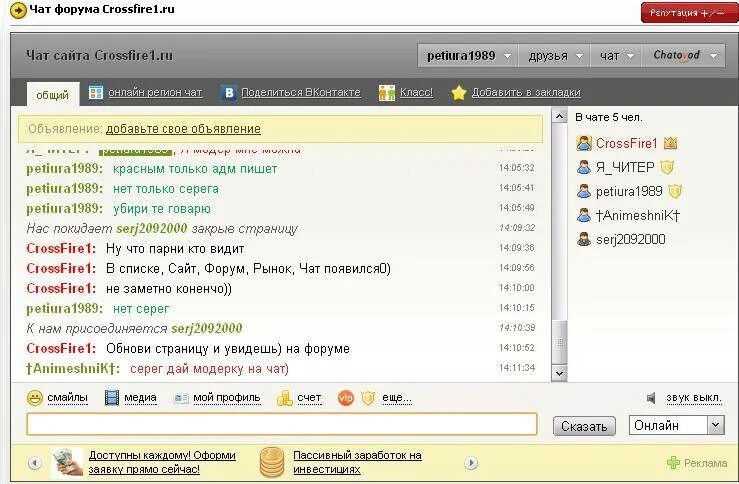This screenshot has width=739, height=484.
Task: Click †AnimeshniK† nickname in last chat message
Action: [x=73, y=369]
